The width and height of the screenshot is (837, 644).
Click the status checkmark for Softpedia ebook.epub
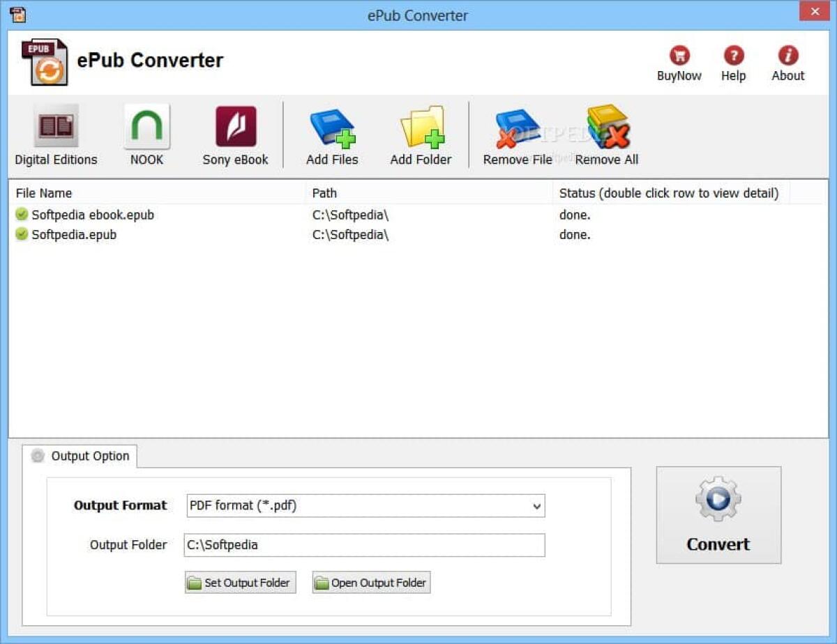pos(22,215)
